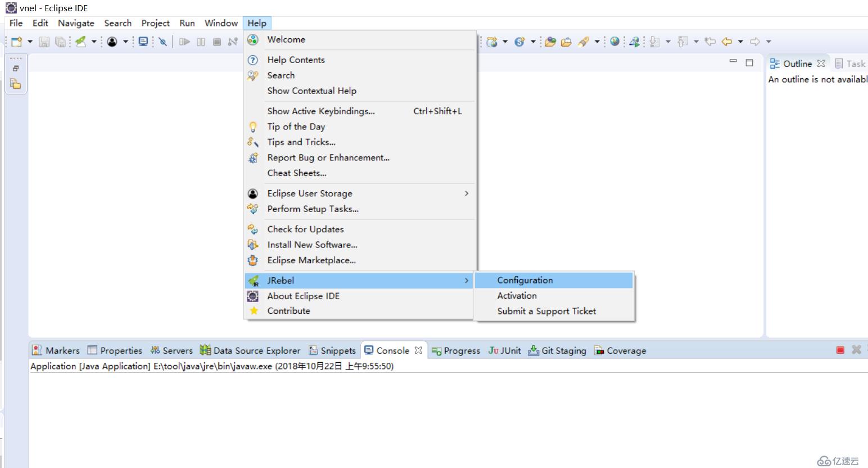
Task: Click the new Servlet toolbar icon
Action: [519, 42]
